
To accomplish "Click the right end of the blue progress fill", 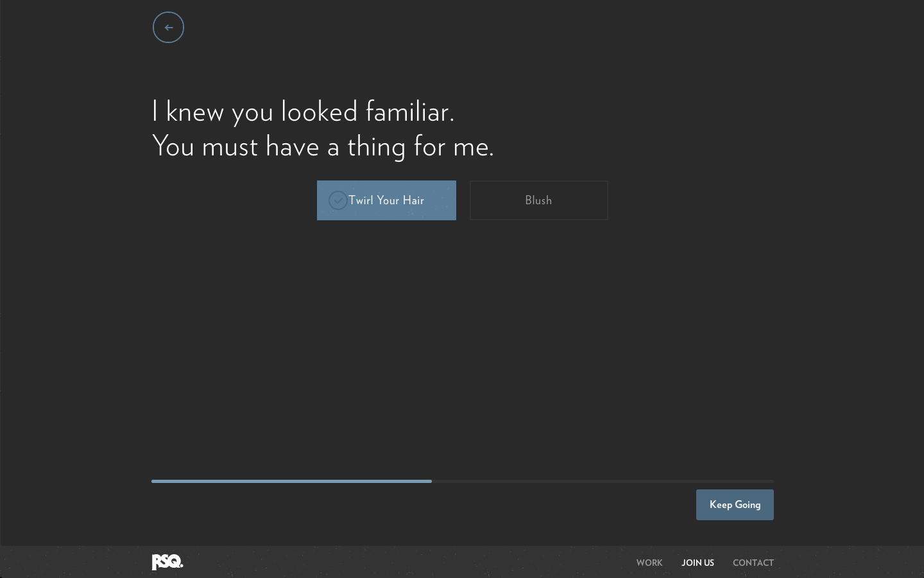I will tap(429, 481).
